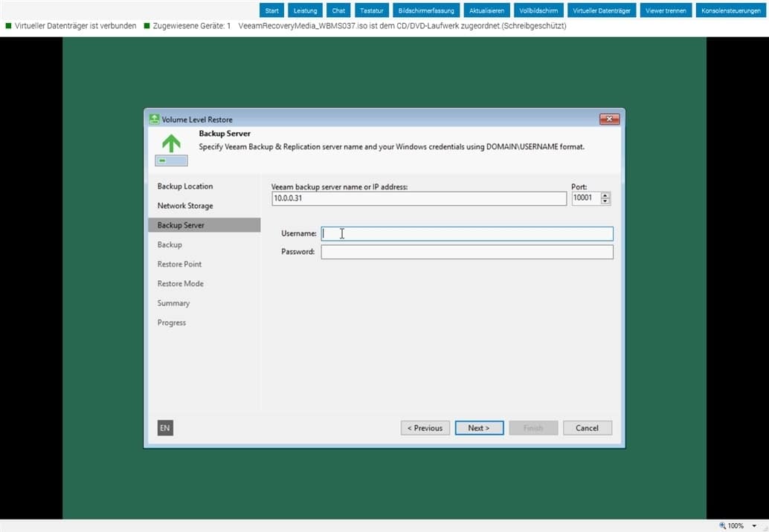Open Konsolensteuerungen menu
The image size is (769, 532).
731,10
